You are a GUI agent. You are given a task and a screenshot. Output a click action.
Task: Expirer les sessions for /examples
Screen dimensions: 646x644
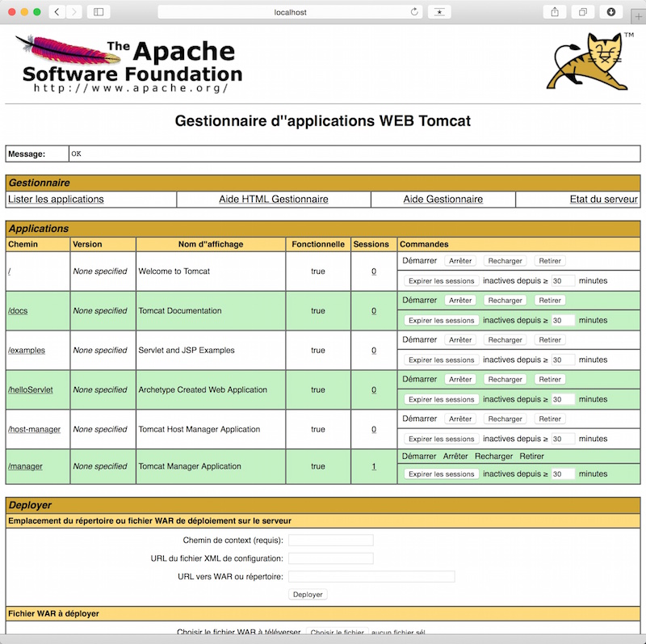441,360
